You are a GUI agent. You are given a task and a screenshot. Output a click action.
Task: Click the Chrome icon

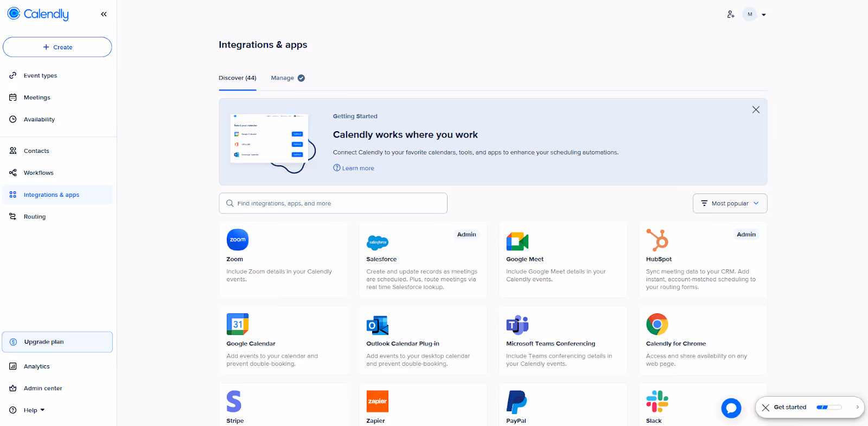(x=657, y=324)
